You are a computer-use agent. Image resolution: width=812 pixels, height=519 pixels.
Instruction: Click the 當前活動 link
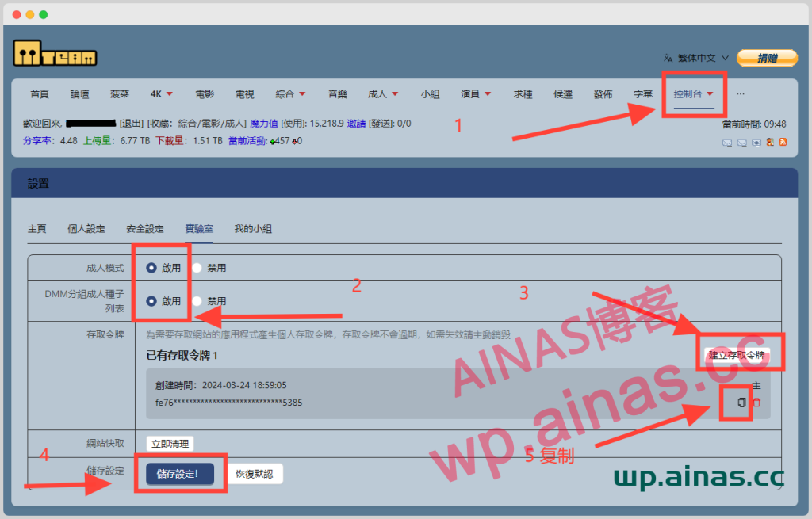(x=247, y=141)
